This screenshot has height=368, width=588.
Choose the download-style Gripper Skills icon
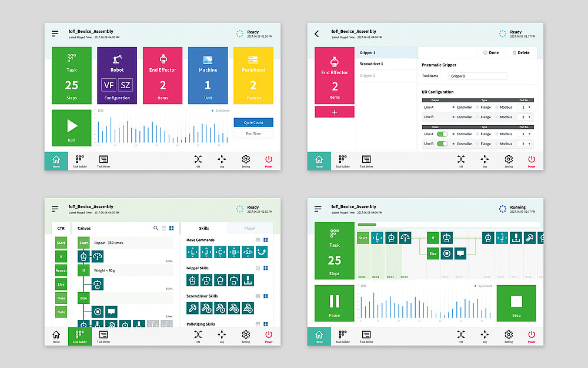click(248, 280)
